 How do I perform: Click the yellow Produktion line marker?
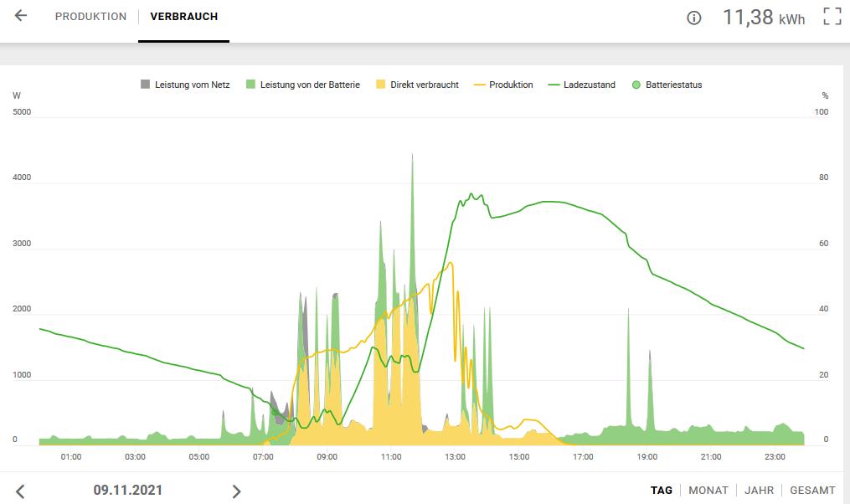[479, 85]
